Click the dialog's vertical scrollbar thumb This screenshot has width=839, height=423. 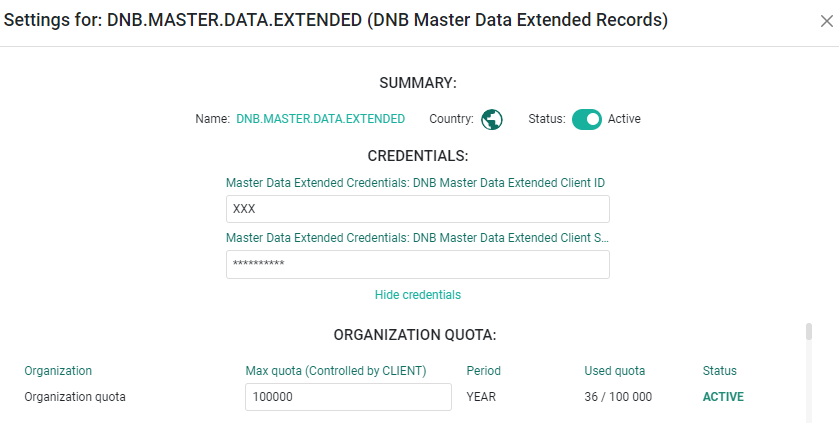coord(809,332)
